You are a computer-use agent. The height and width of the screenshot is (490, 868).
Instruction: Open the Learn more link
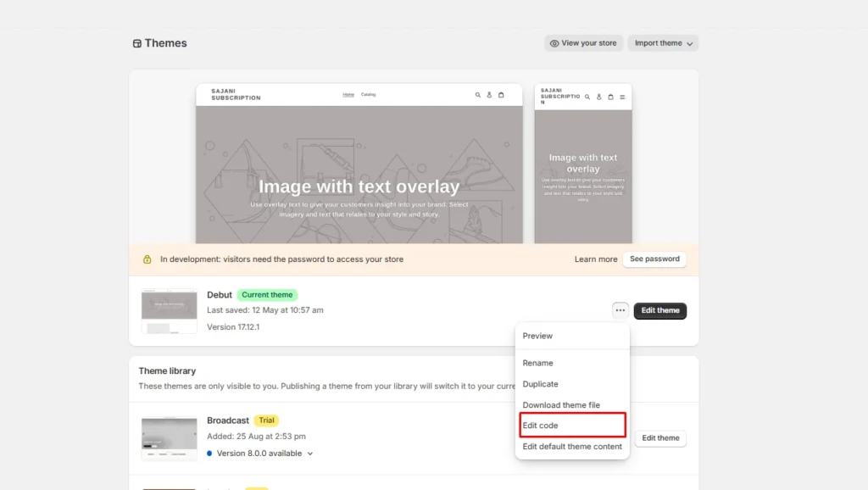point(595,259)
